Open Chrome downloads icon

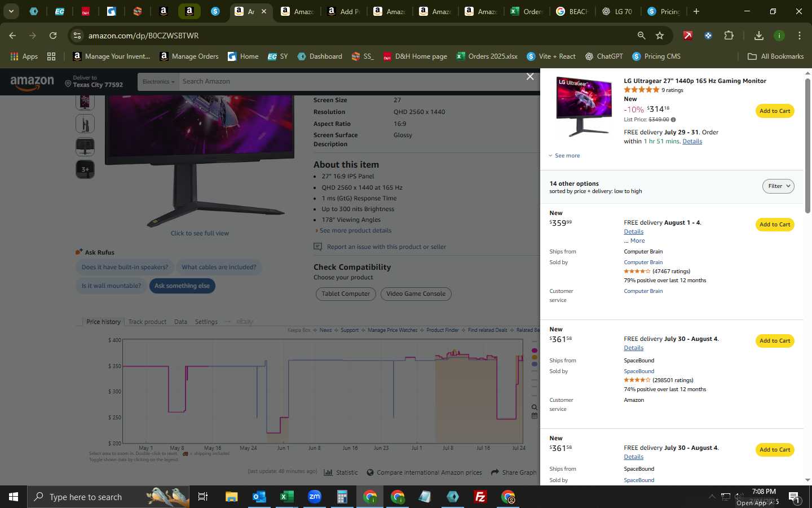click(x=759, y=36)
